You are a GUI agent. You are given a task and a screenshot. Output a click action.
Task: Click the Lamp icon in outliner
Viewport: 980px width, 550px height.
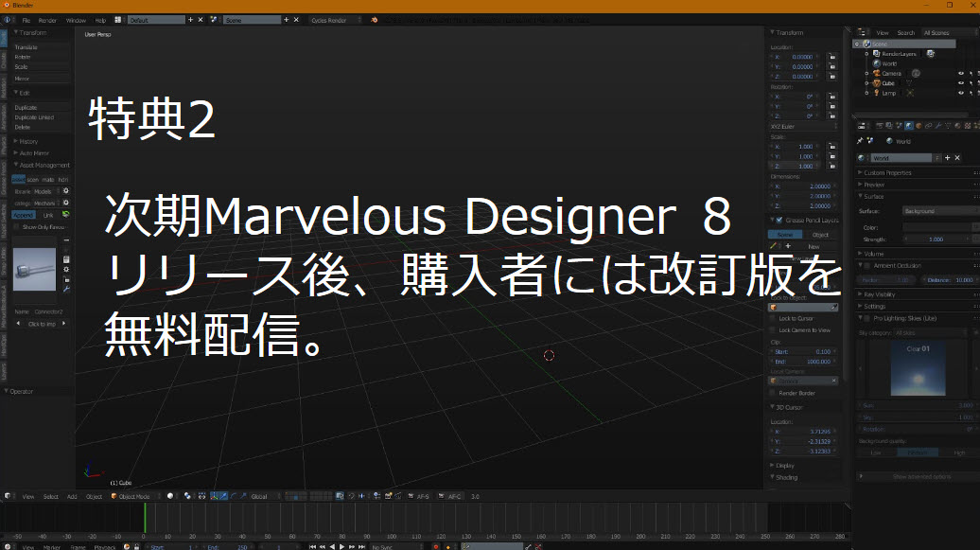click(877, 93)
